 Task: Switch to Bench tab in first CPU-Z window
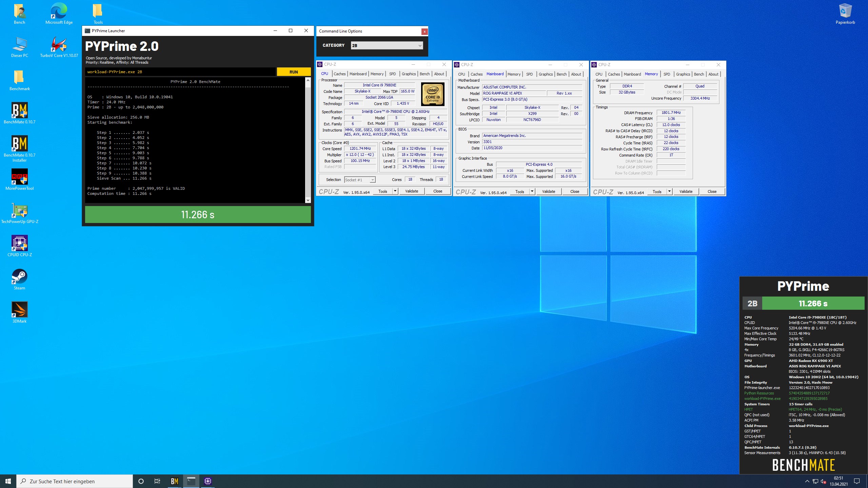click(x=425, y=74)
